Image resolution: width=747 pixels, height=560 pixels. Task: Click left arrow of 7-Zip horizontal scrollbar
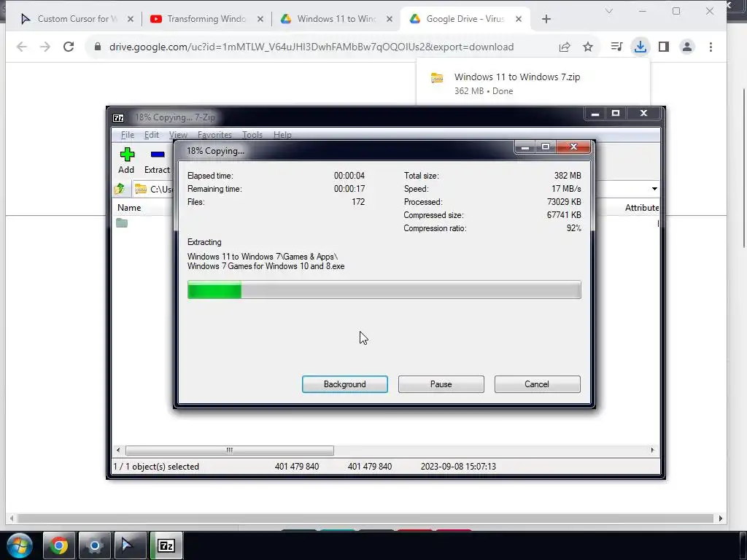pyautogui.click(x=118, y=450)
